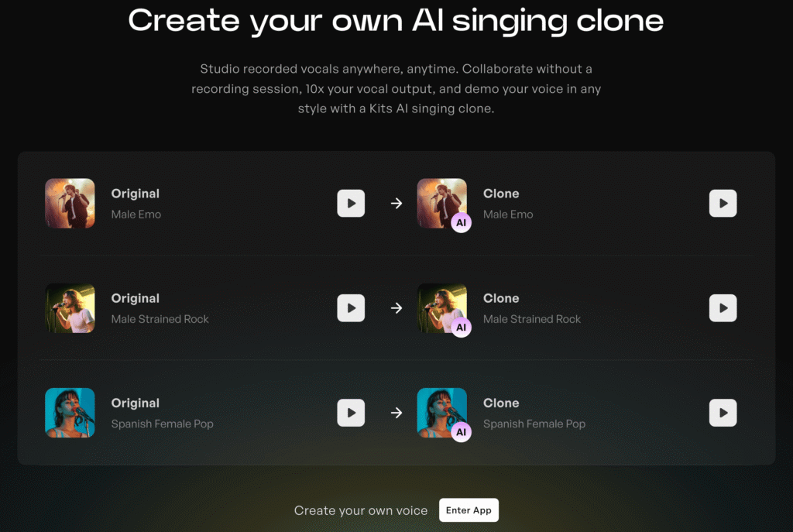Play the Original Male Strained Rock sample

coord(351,308)
